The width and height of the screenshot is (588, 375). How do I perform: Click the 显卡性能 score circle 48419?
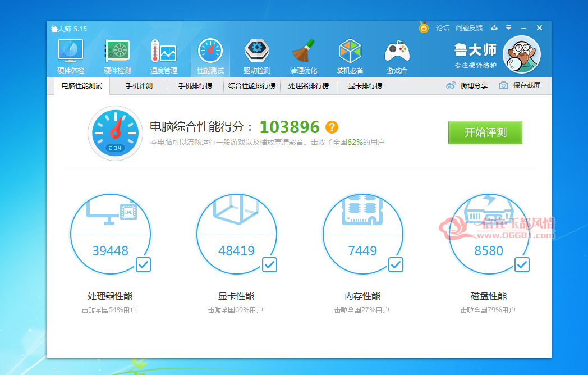[x=237, y=234]
